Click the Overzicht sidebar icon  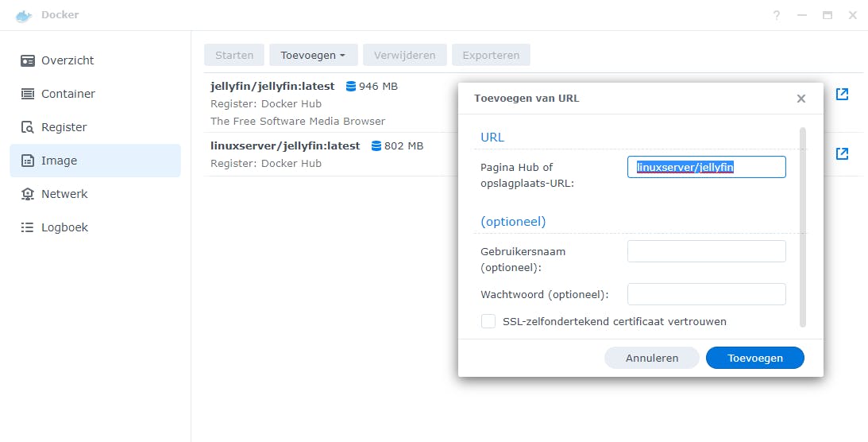point(28,60)
